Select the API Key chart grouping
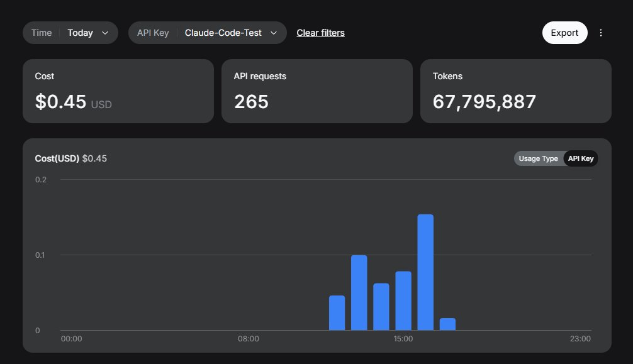The width and height of the screenshot is (633, 364). [x=581, y=158]
